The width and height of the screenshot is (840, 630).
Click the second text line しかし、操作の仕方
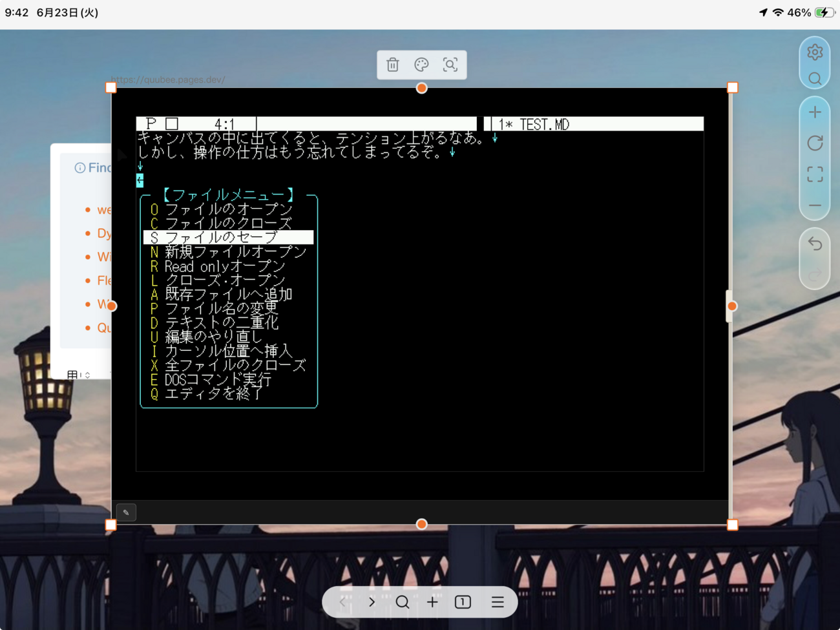[289, 152]
